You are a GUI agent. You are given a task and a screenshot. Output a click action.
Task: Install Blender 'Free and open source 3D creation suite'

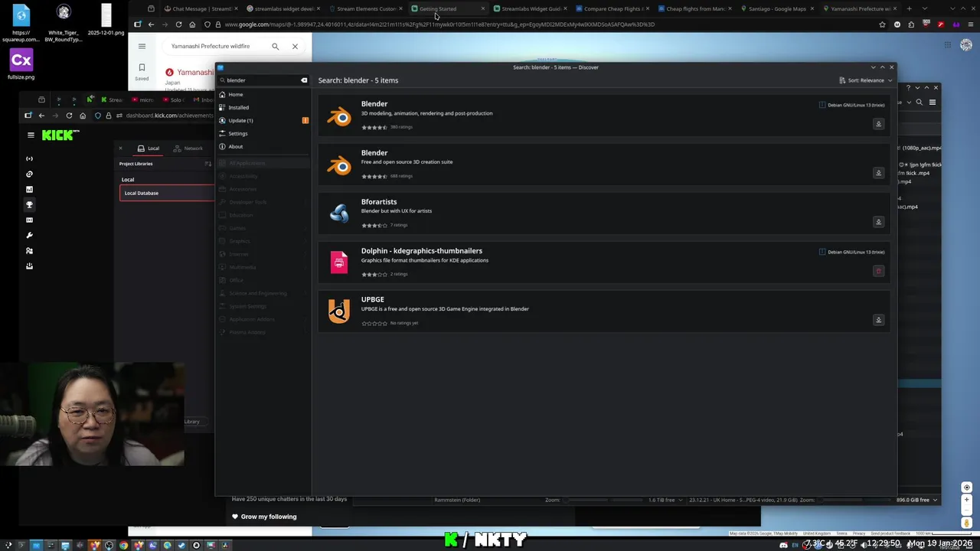(878, 173)
